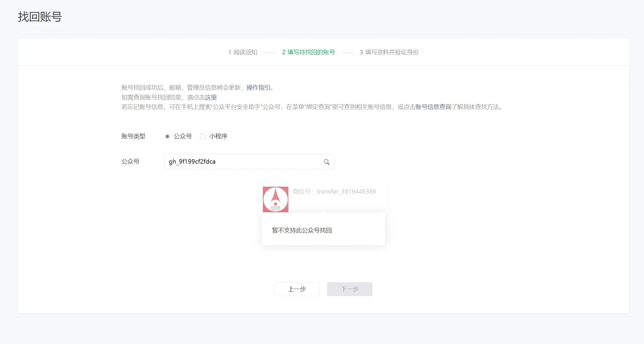Select the 公众号 radio button

[x=167, y=136]
